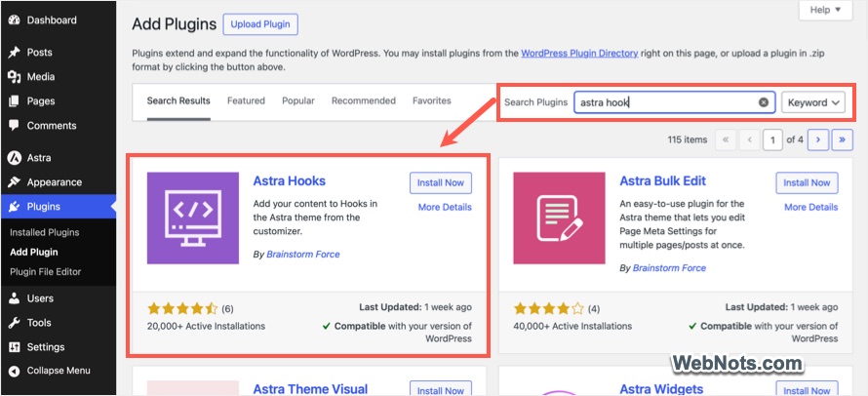Go to first page of results
868x396 pixels.
point(726,140)
